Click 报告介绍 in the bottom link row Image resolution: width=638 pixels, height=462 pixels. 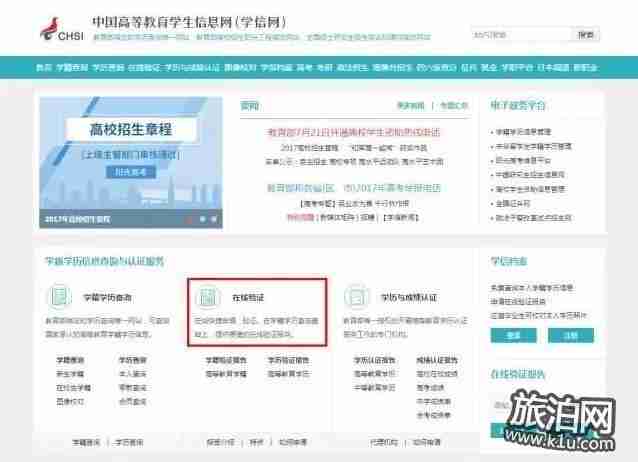tap(220, 442)
